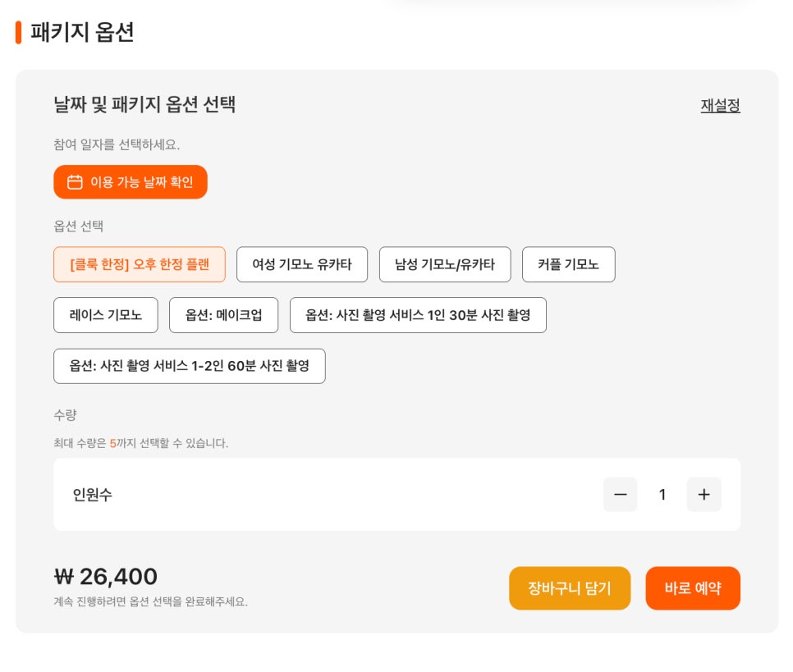Image resolution: width=793 pixels, height=672 pixels.
Task: Choose 커플 기모노 option
Action: coord(568,264)
